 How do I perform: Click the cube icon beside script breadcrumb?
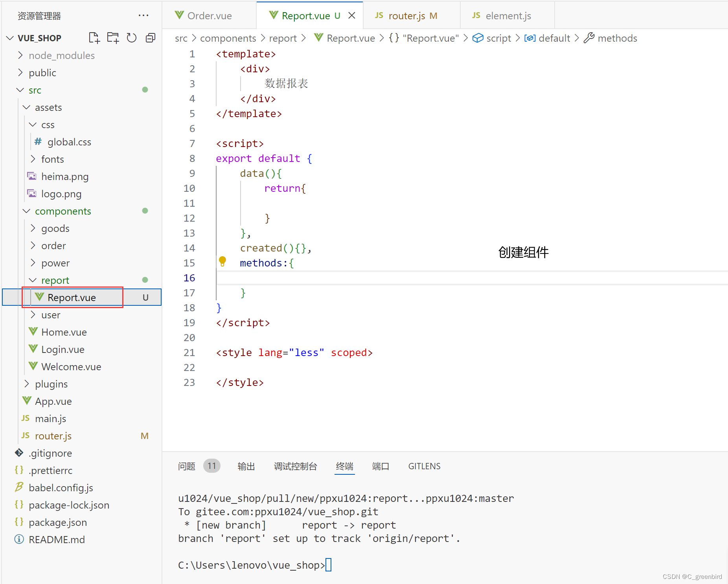pyautogui.click(x=478, y=38)
